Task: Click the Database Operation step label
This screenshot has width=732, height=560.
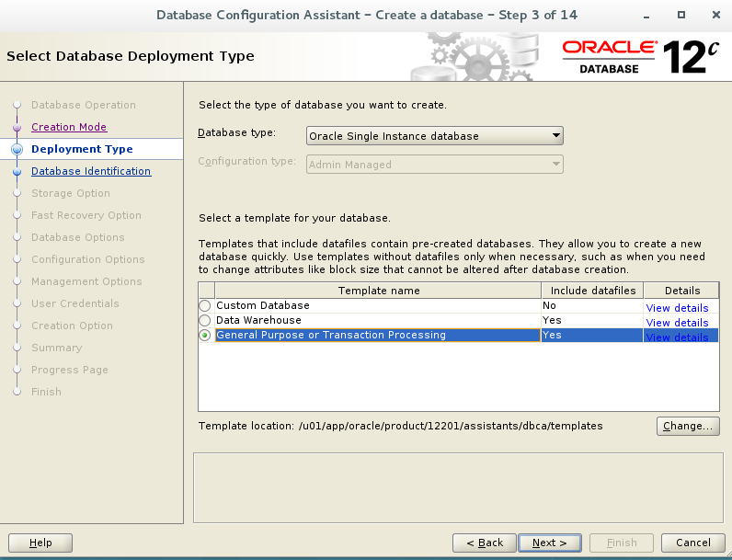Action: click(84, 105)
